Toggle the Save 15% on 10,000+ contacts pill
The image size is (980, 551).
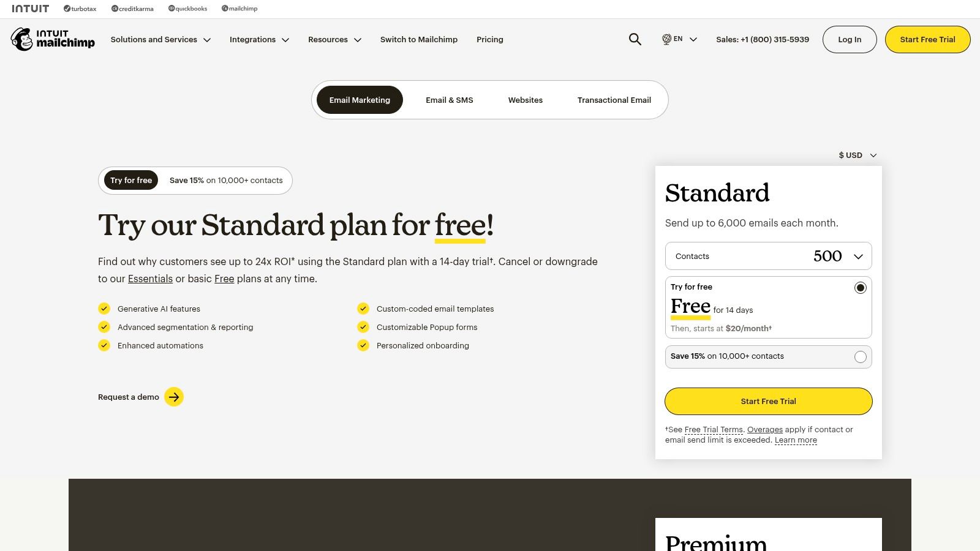[226, 181]
